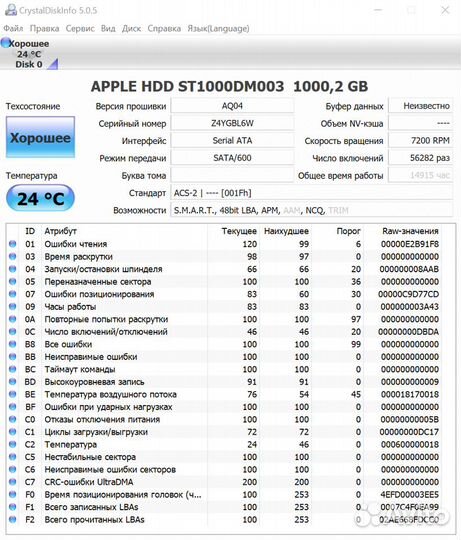
Task: Click the Неизвестно buffer size field
Action: tap(420, 106)
